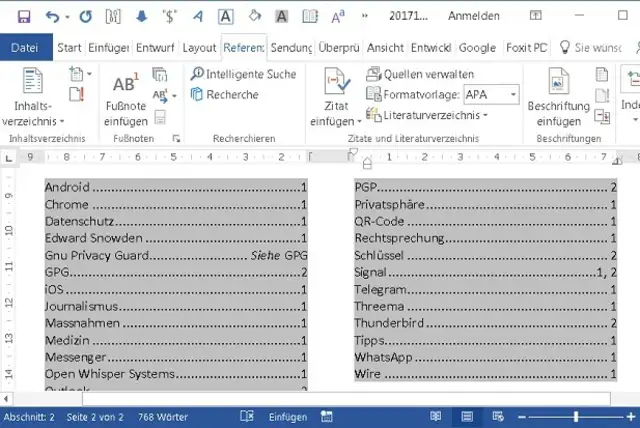Open Inhaltsverzeichnis table of contents menu
The image size is (640, 428).
tap(33, 95)
